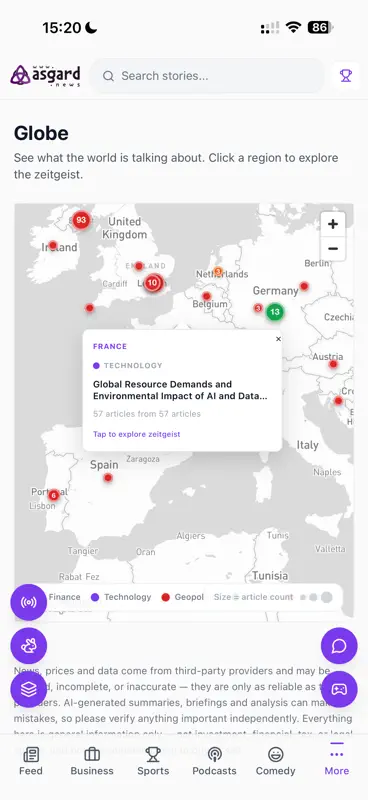The image size is (368, 800).
Task: Tap the United Kingdom map label
Action: coord(125,228)
